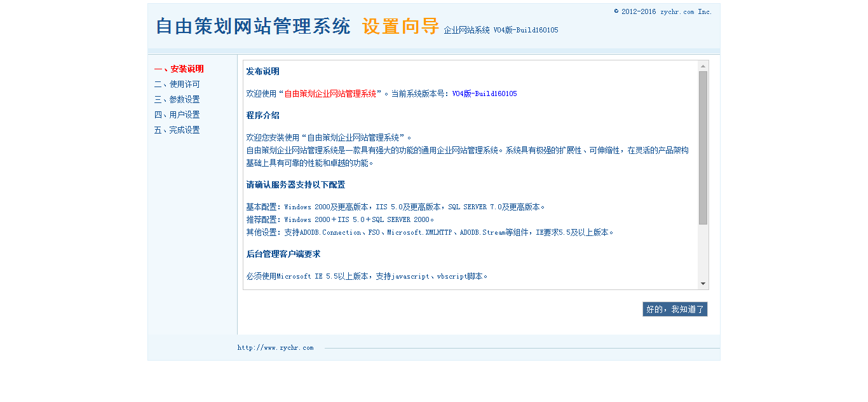Click the orange 设置向导 title
868x402 pixels.
(400, 27)
